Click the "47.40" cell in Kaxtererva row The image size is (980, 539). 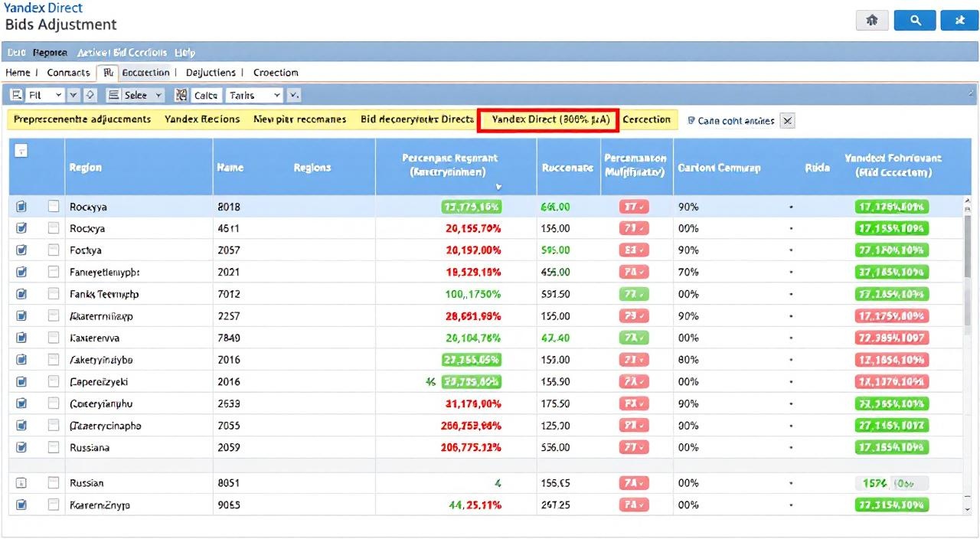(555, 338)
